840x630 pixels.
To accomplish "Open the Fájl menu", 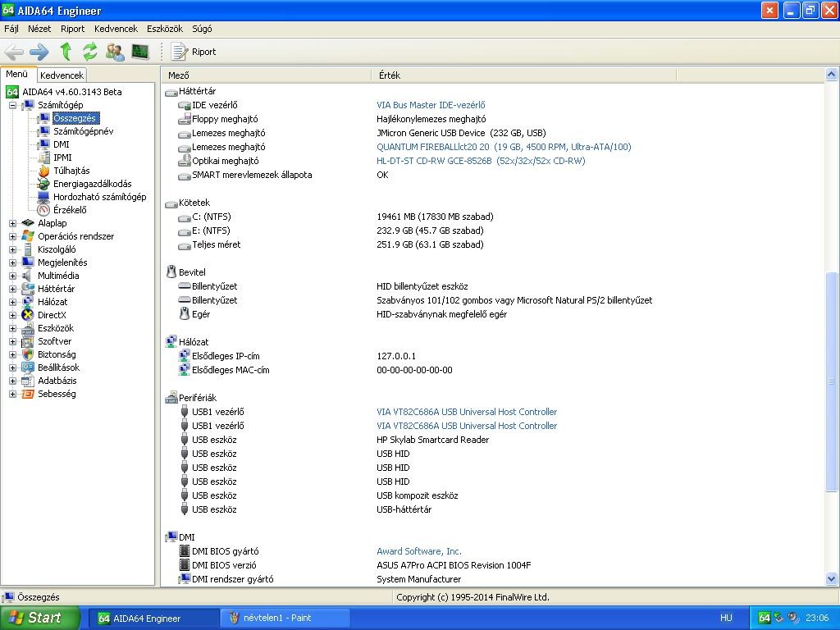I will click(11, 29).
